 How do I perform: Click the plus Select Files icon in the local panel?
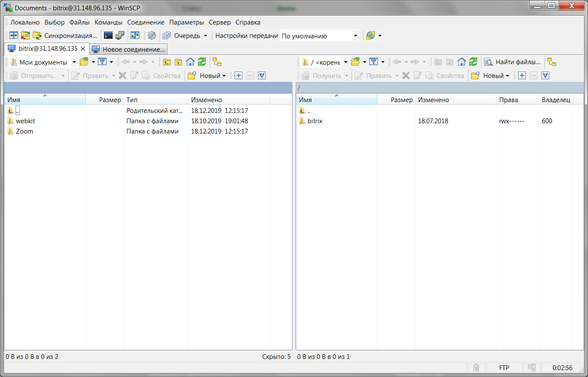click(239, 75)
